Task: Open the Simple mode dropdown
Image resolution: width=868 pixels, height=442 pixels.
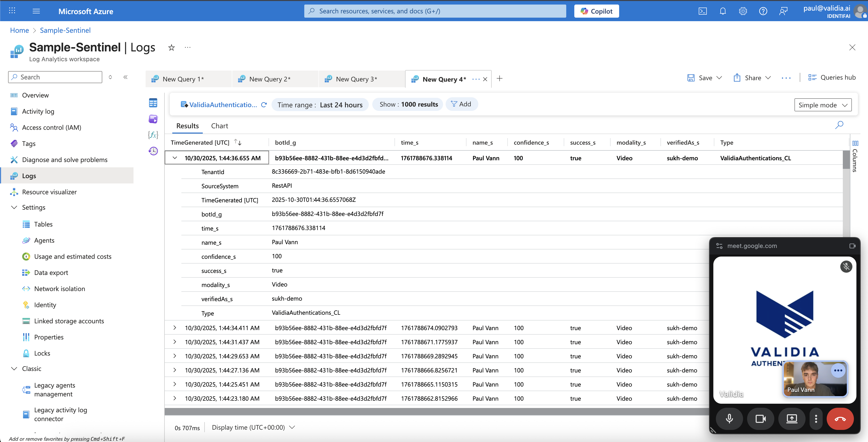Action: 822,105
